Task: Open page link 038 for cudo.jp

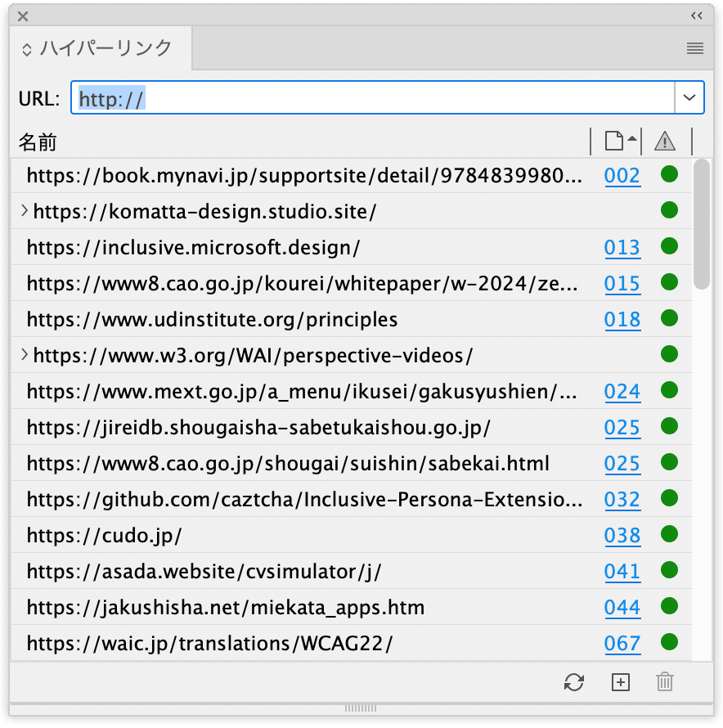Action: [622, 535]
